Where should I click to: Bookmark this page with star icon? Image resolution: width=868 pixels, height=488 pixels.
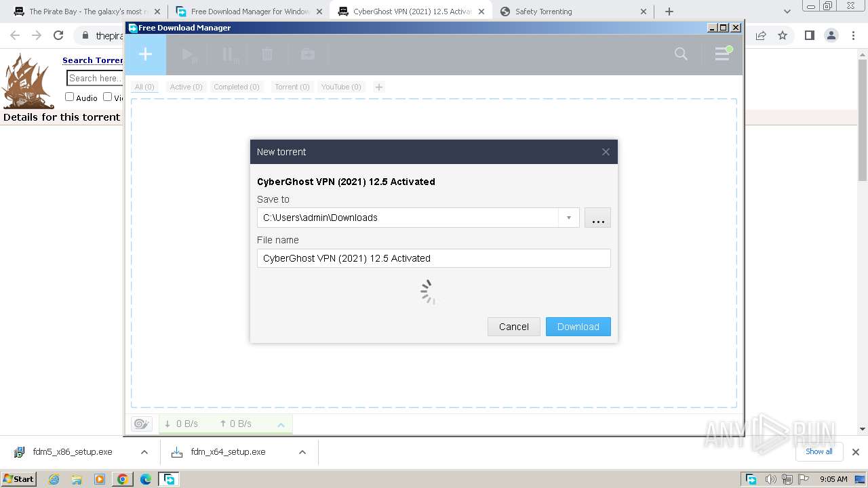pos(783,35)
